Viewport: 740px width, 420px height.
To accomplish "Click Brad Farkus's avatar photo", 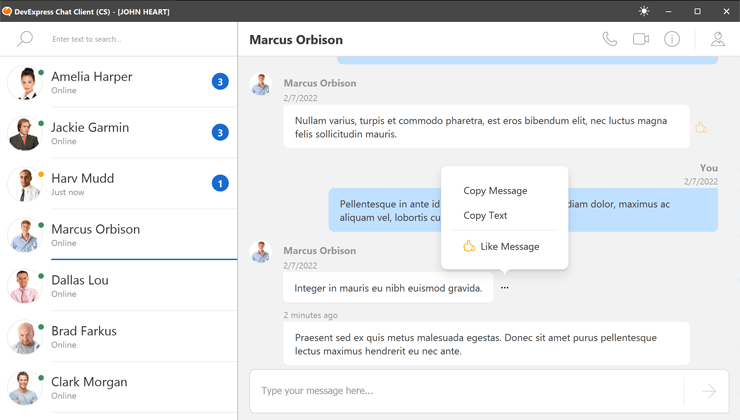I will (x=24, y=337).
